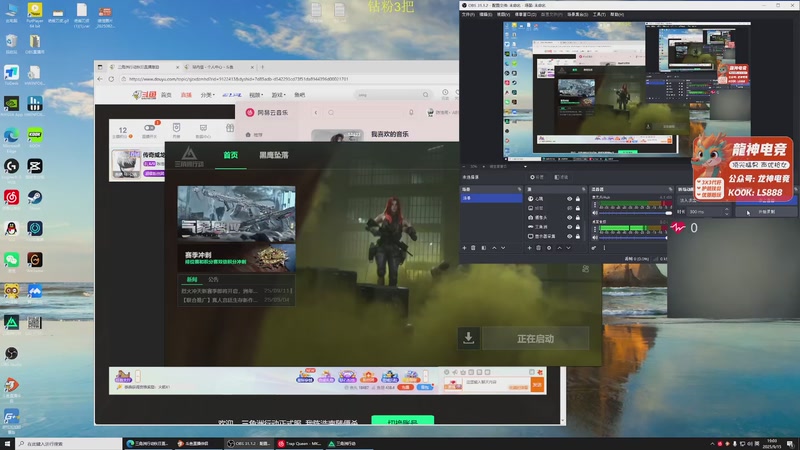
Task: Open the 赛季冲刺 banner in launcher
Action: [236, 258]
